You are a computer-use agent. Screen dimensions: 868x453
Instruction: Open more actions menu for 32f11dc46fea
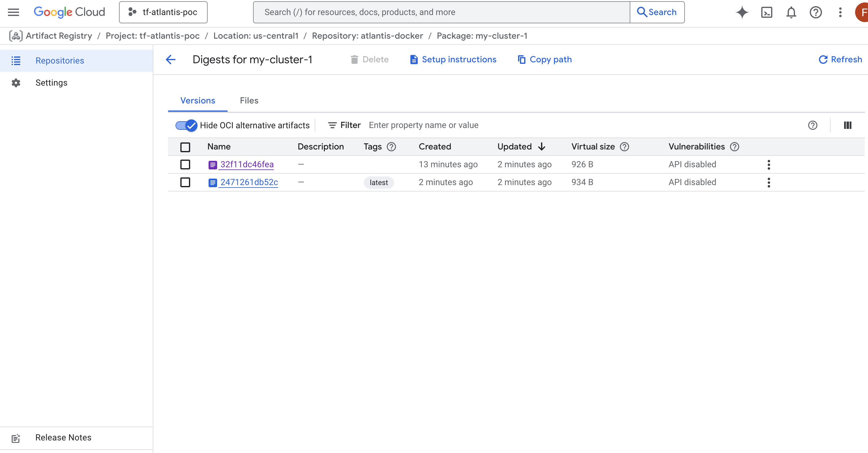[x=769, y=165]
